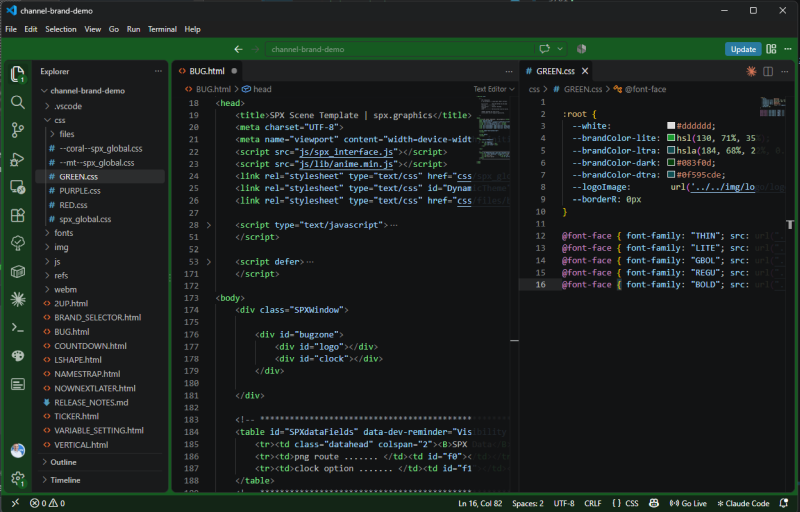This screenshot has width=800, height=512.
Task: Unfold the script defer block at line 53
Action: pyautogui.click(x=209, y=262)
